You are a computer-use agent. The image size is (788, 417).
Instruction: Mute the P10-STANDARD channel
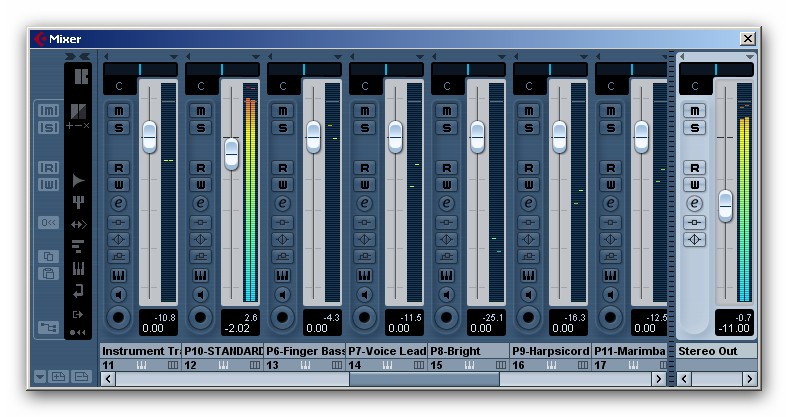(x=201, y=111)
